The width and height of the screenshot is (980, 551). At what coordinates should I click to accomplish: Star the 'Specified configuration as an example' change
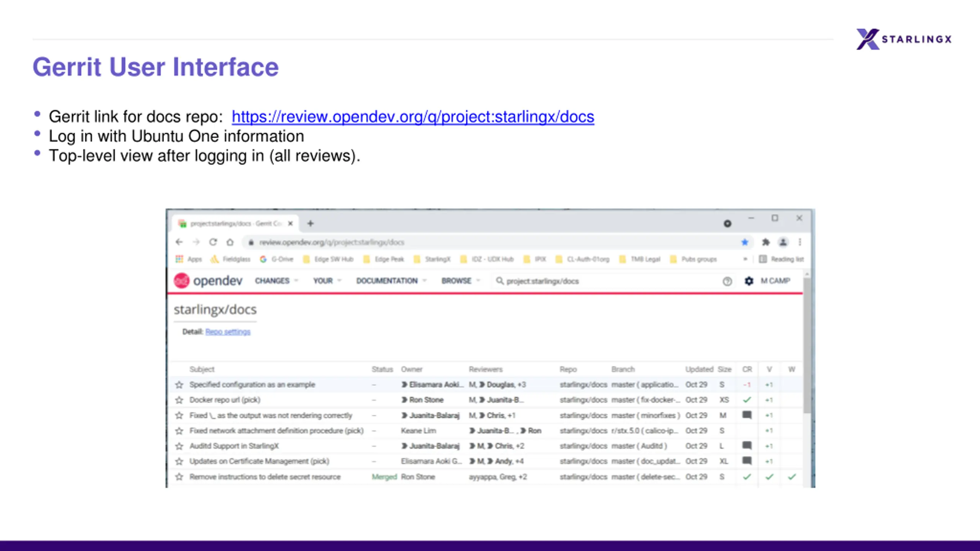[179, 385]
